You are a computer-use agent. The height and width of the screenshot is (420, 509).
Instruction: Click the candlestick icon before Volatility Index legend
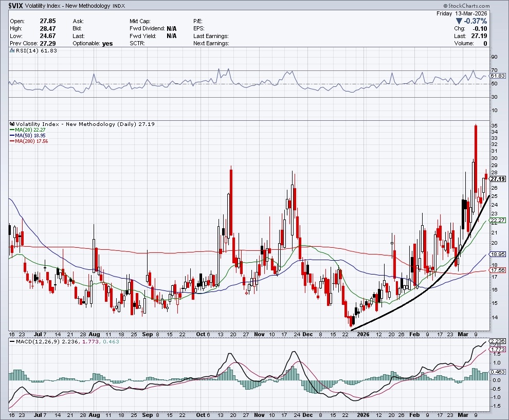pos(12,124)
